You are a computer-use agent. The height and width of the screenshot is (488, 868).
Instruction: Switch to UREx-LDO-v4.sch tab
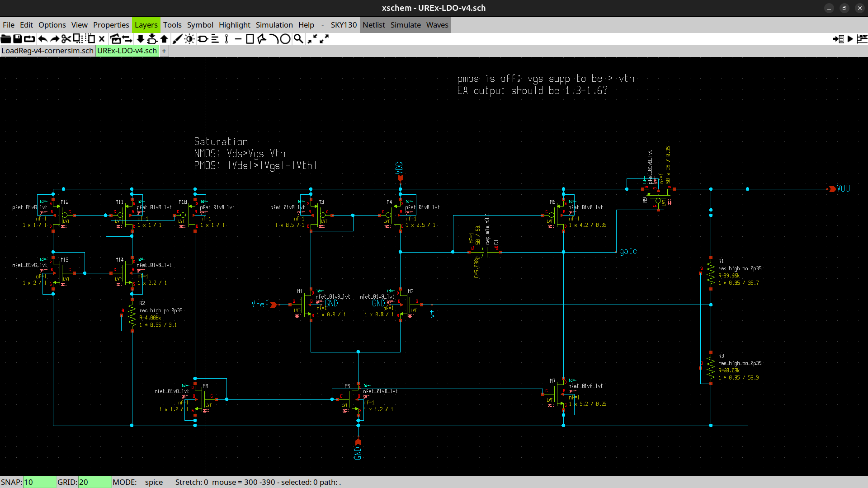[x=127, y=51]
